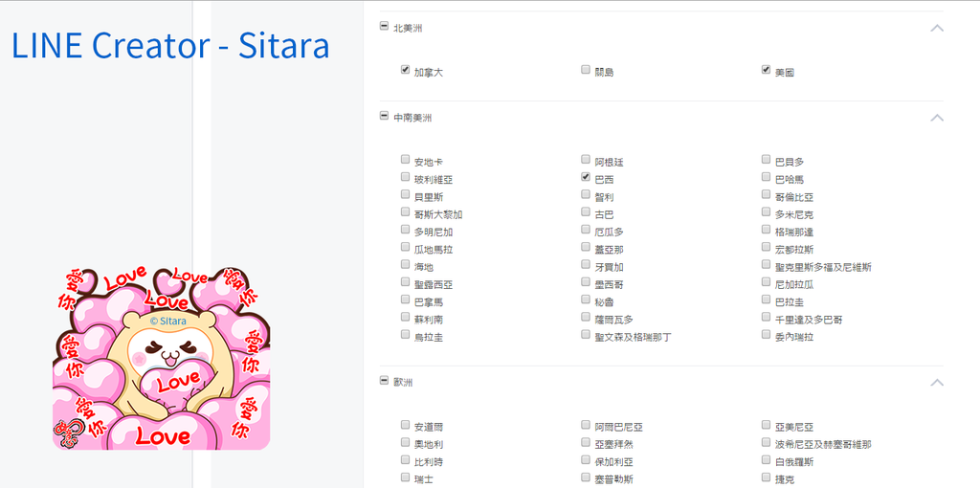Open the LINE Creator - Sitara title link
Image resolution: width=980 pixels, height=488 pixels.
click(x=170, y=46)
